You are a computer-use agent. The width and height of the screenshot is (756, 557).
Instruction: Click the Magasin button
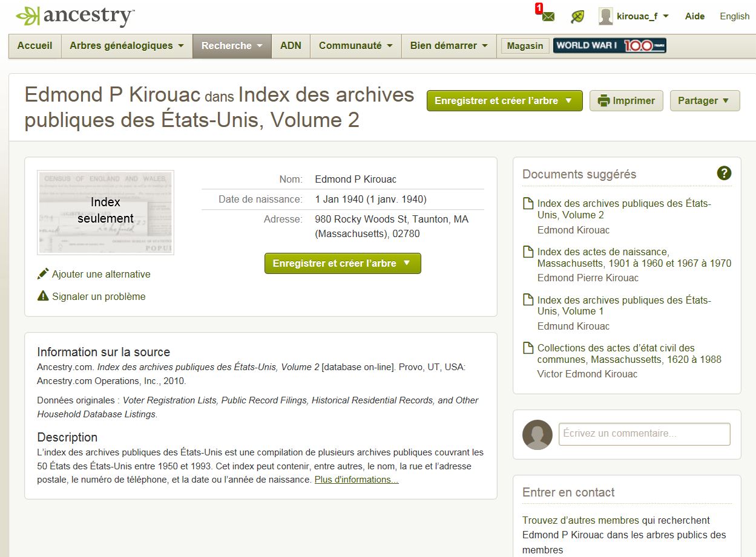[525, 46]
